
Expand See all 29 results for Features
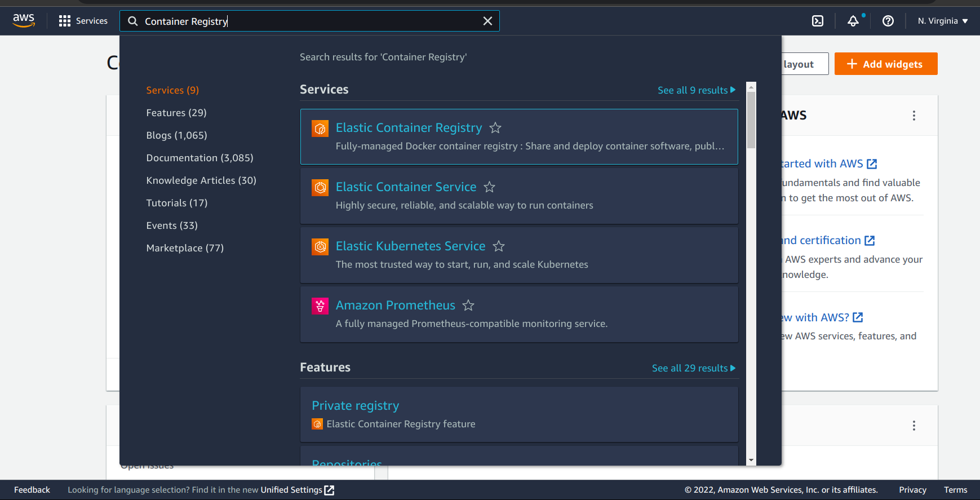click(x=693, y=368)
